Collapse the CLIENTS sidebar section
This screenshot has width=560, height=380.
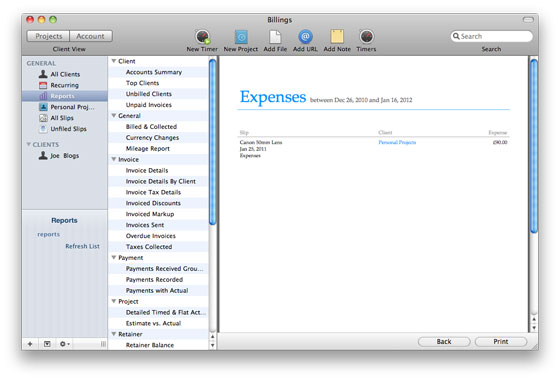pos(29,144)
